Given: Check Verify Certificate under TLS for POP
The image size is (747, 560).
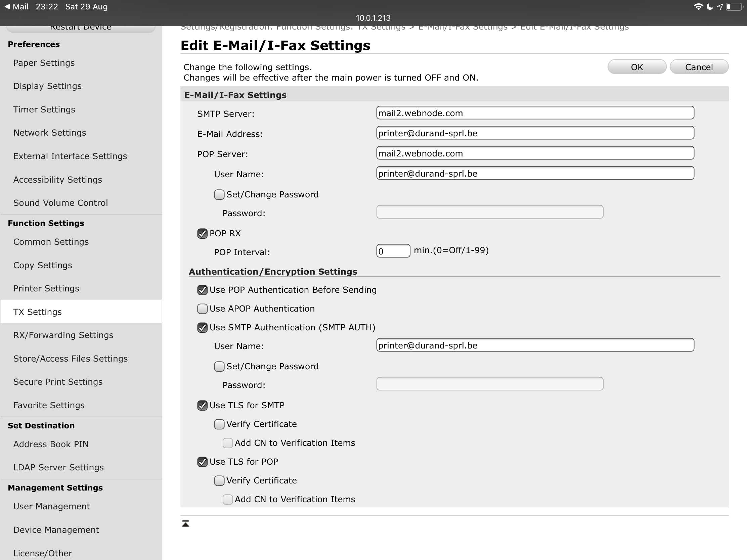Looking at the screenshot, I should coord(219,481).
